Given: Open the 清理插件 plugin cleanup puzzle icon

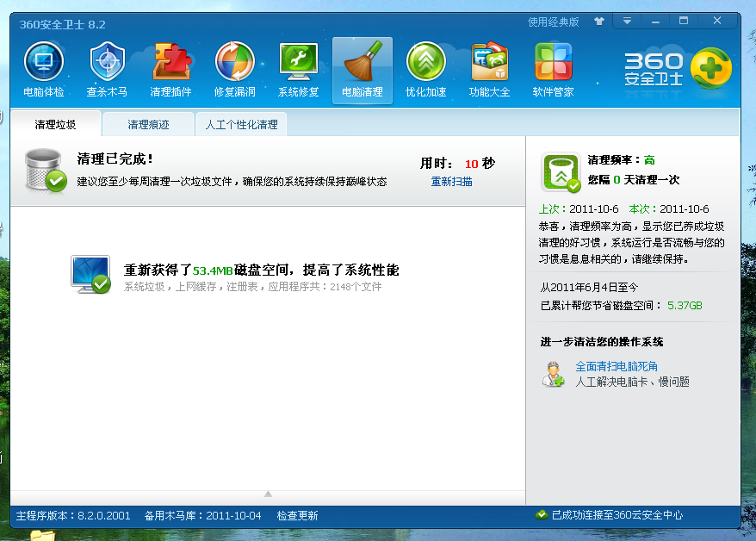Looking at the screenshot, I should [171, 62].
